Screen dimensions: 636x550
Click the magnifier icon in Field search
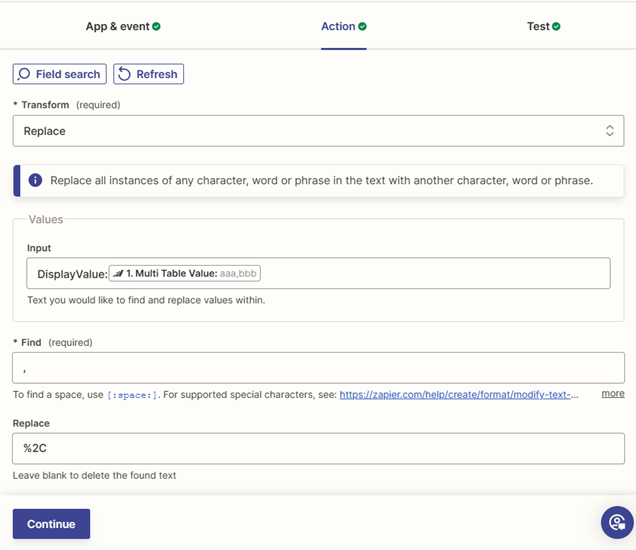point(24,74)
